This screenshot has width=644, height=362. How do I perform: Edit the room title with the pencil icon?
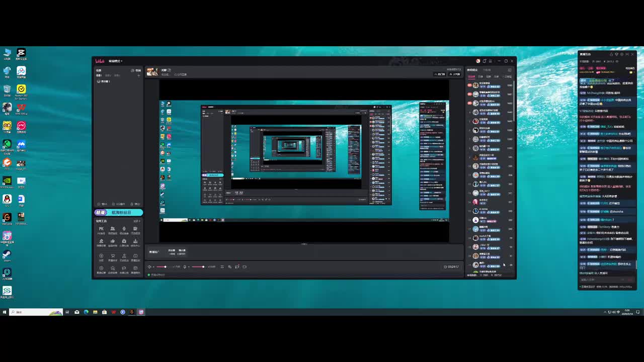pos(169,70)
